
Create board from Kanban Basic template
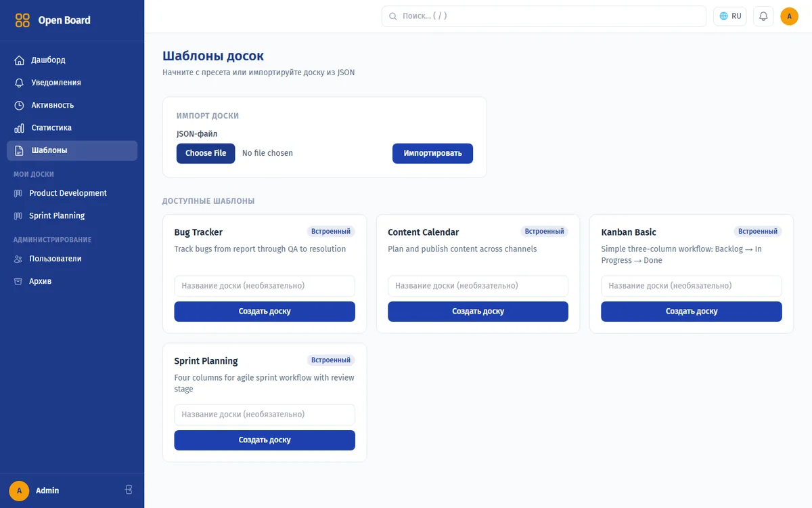pos(692,312)
